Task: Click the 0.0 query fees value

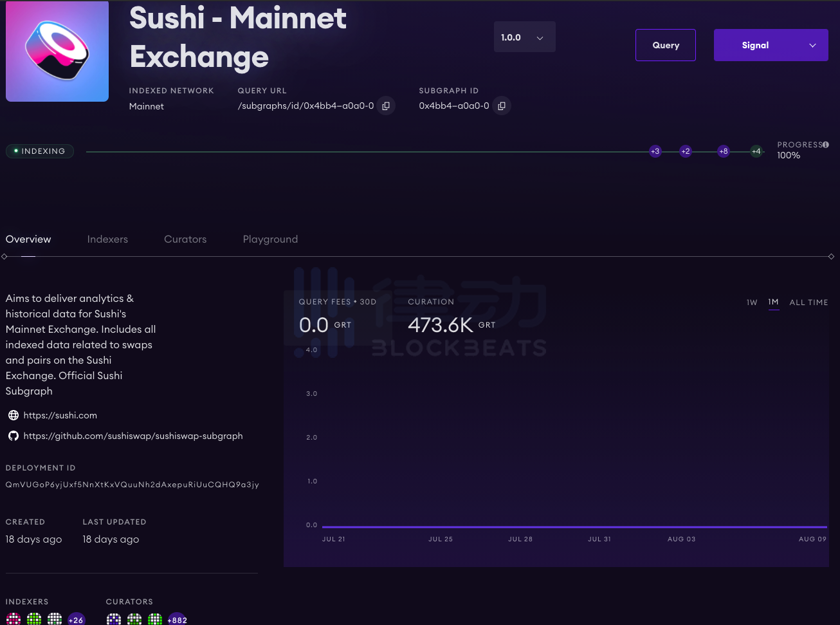Action: coord(314,325)
